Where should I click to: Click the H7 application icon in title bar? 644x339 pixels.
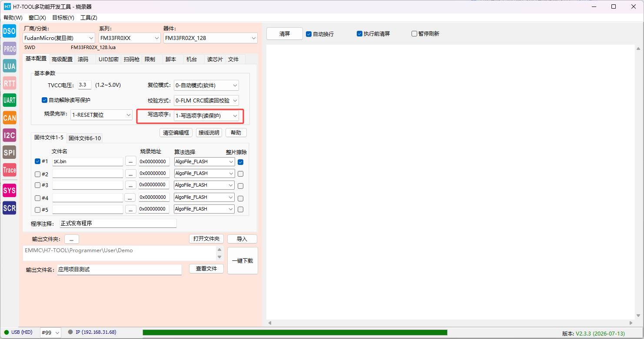[7, 7]
